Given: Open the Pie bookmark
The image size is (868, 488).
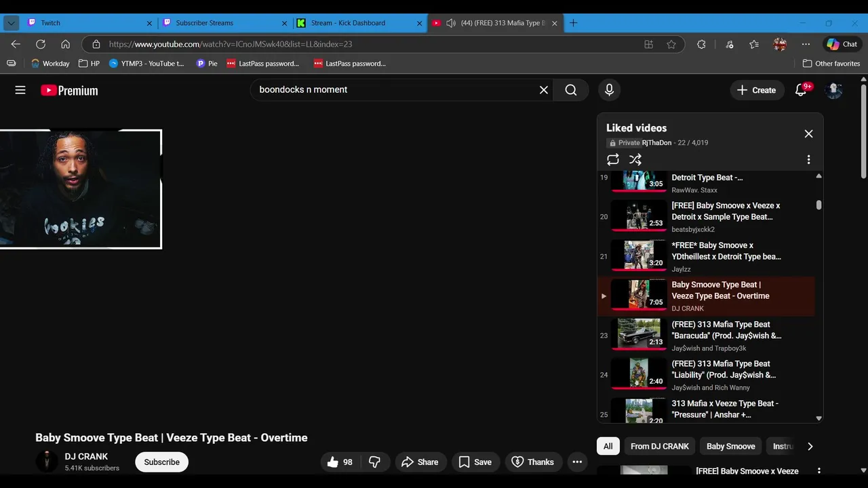Looking at the screenshot, I should pos(207,64).
